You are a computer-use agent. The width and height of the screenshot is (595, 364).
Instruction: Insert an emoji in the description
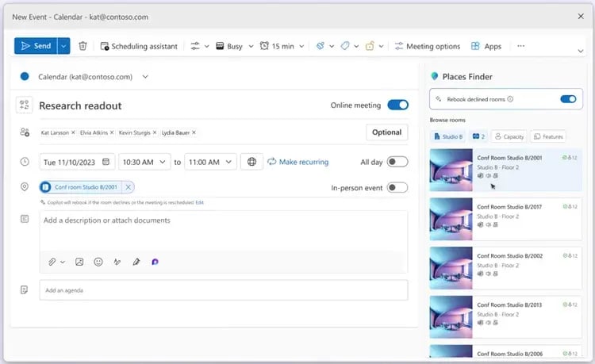[x=98, y=262]
